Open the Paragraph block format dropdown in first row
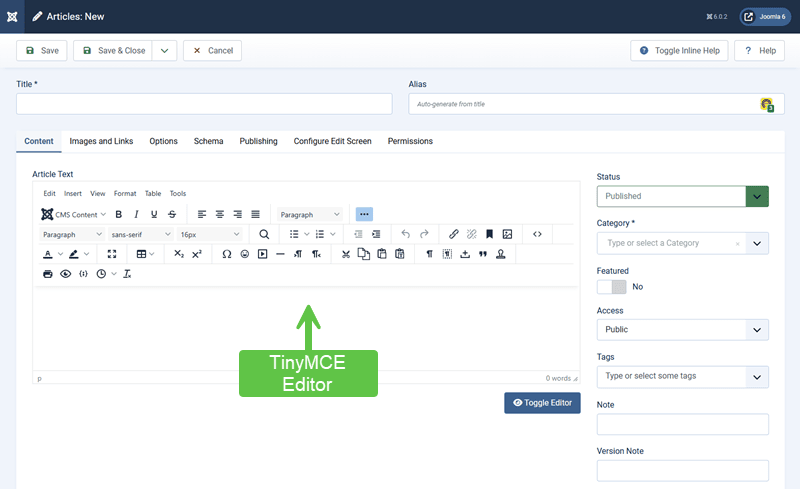The height and width of the screenshot is (489, 800). [310, 214]
